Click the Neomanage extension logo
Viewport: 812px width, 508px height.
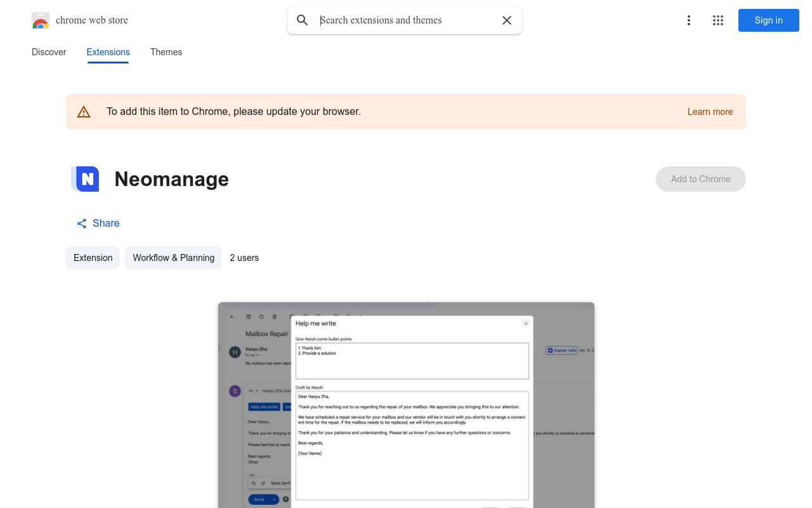pos(85,179)
